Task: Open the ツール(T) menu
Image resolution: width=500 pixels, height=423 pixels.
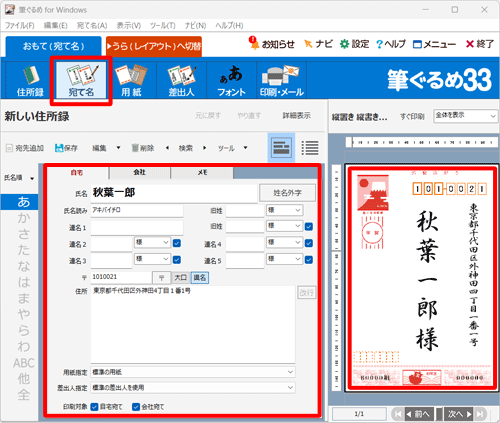Action: pyautogui.click(x=162, y=26)
